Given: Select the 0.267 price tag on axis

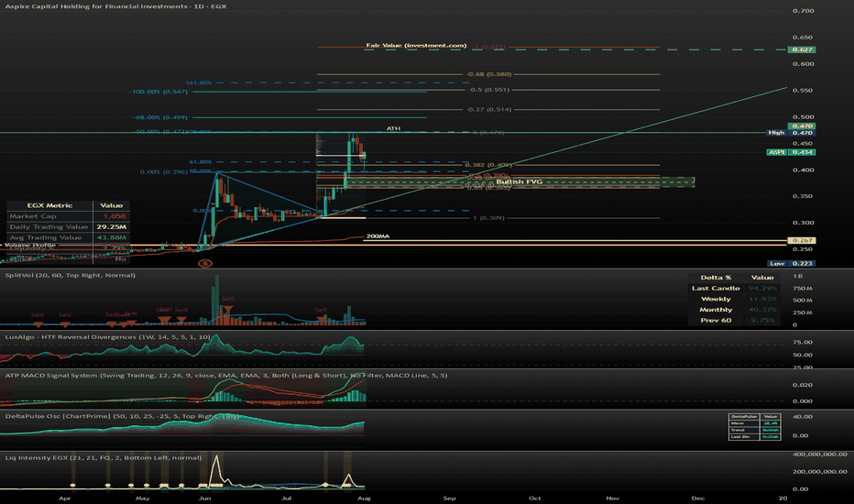Looking at the screenshot, I should 802,240.
